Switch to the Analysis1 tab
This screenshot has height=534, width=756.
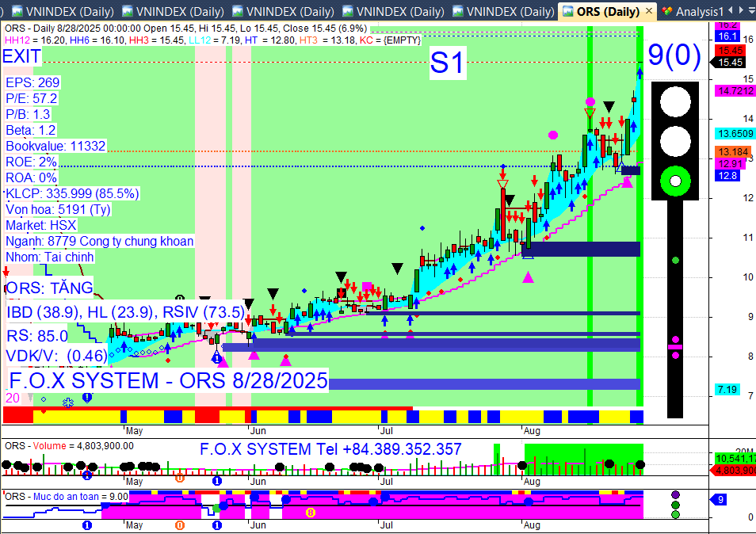693,11
